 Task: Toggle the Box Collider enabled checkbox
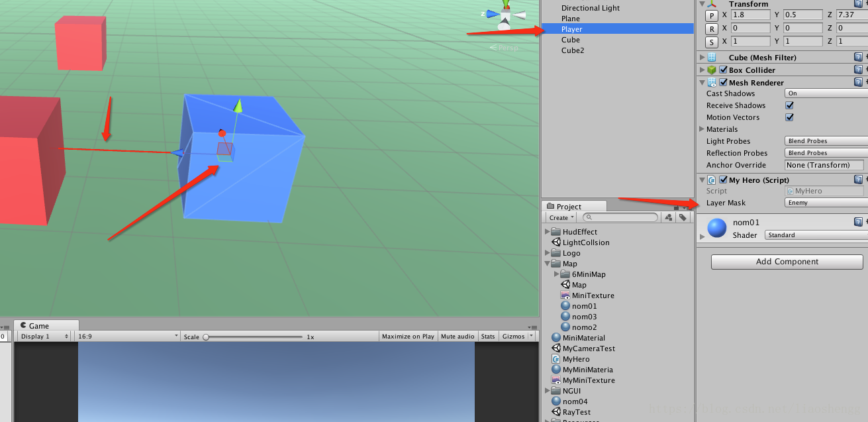click(x=723, y=70)
